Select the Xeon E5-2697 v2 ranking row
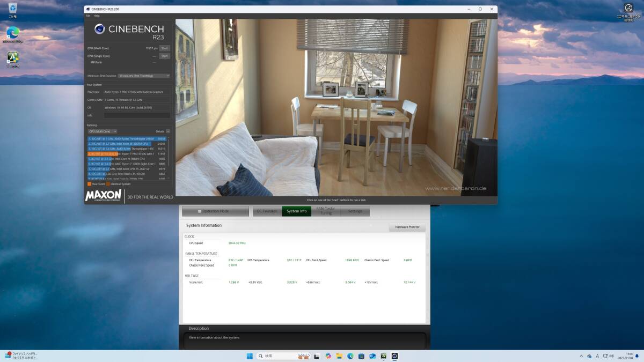This screenshot has height=362, width=644. 127,168
